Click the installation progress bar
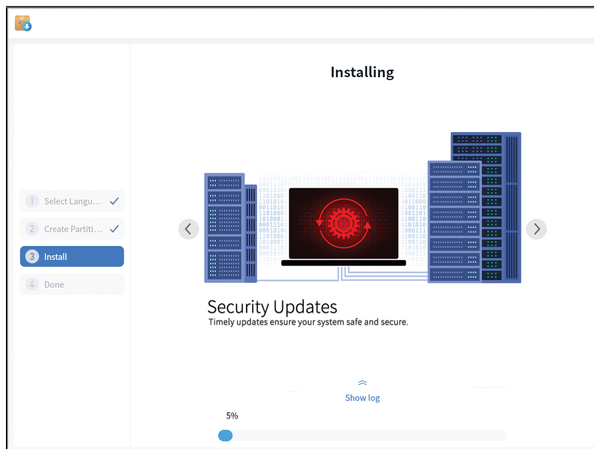Image resolution: width=600 pixels, height=455 pixels. pos(362,435)
